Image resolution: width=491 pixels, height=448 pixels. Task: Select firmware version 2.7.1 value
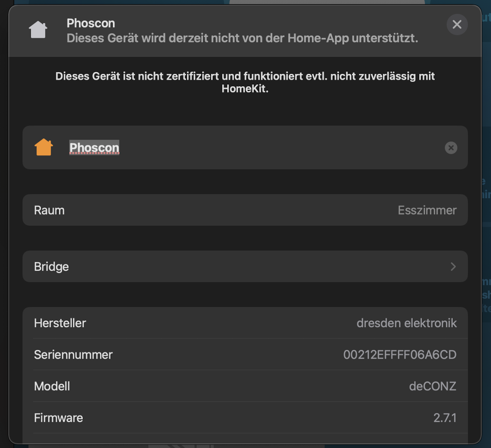[444, 418]
